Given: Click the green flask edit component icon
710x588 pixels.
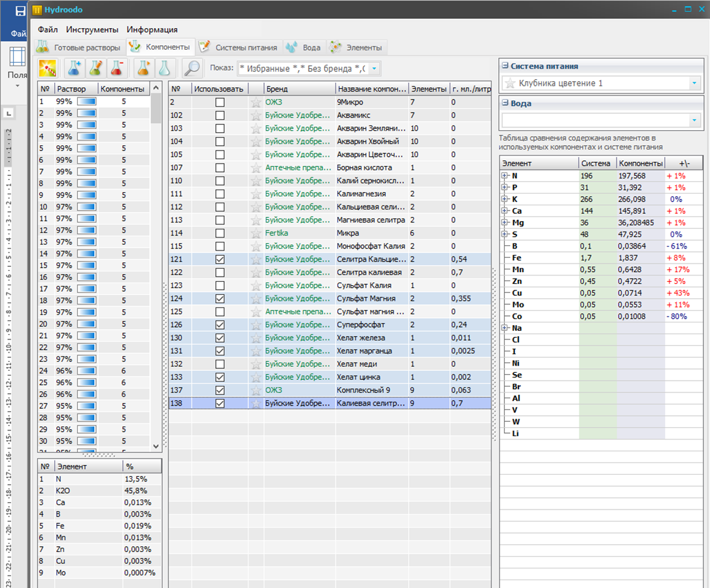Looking at the screenshot, I should tap(95, 68).
